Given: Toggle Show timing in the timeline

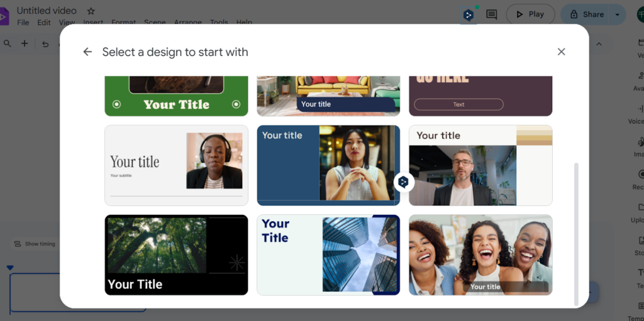Looking at the screenshot, I should 35,244.
